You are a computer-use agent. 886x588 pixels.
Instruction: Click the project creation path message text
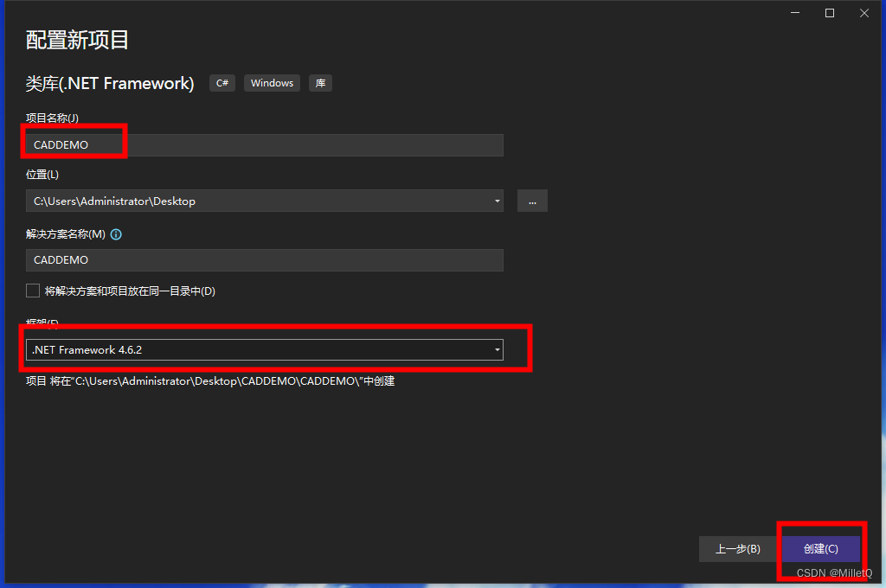210,381
